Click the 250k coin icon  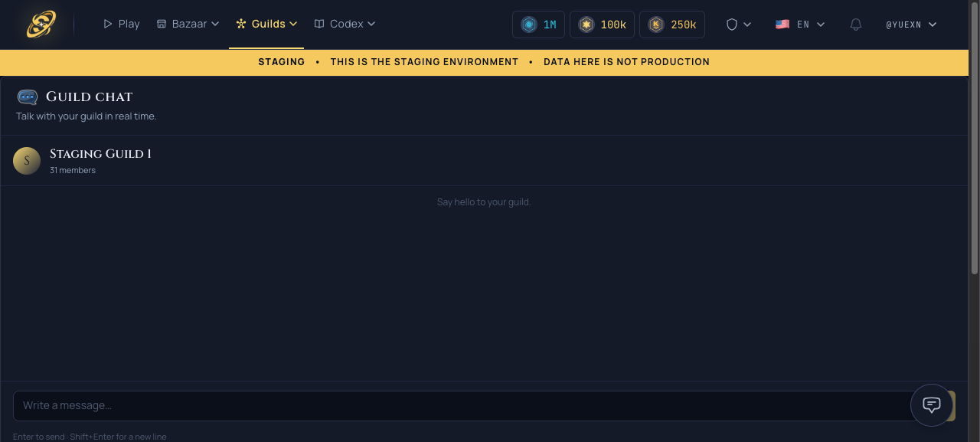click(656, 25)
